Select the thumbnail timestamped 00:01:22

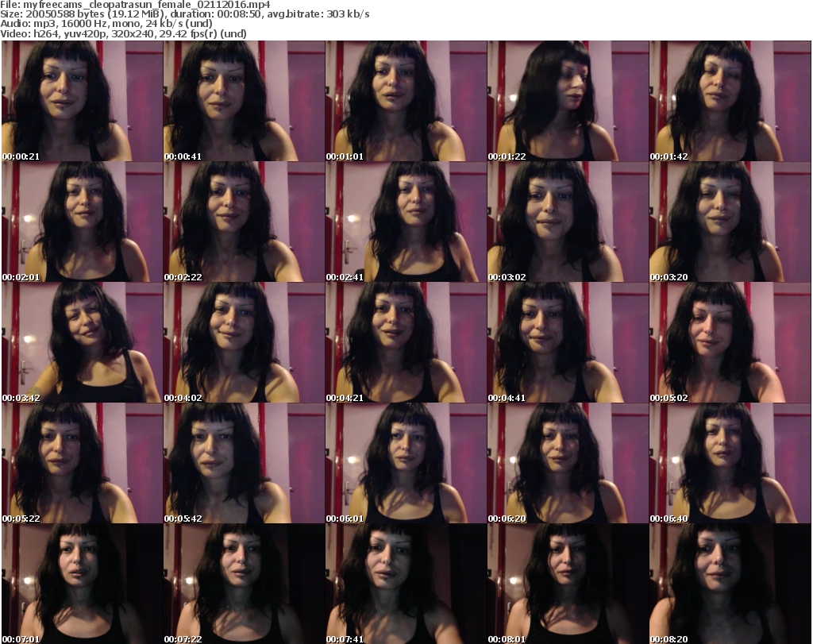click(568, 101)
